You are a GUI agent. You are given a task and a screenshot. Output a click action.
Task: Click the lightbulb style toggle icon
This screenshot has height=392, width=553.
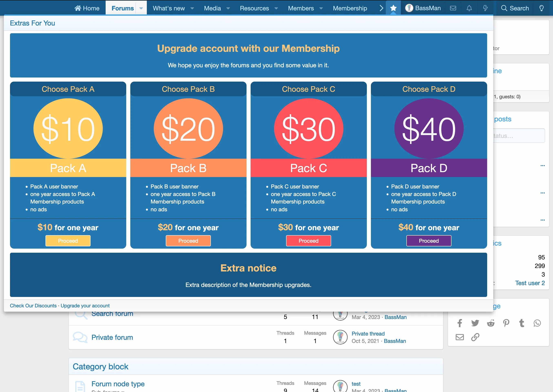[x=541, y=8]
